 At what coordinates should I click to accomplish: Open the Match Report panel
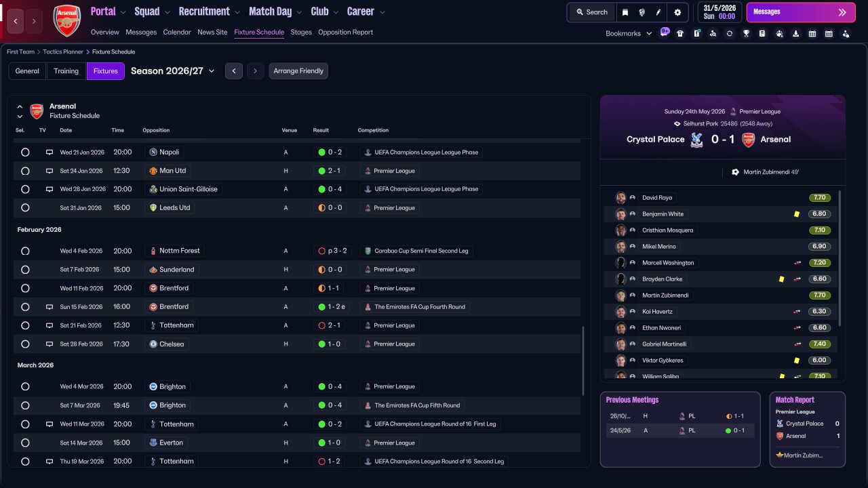pyautogui.click(x=808, y=429)
